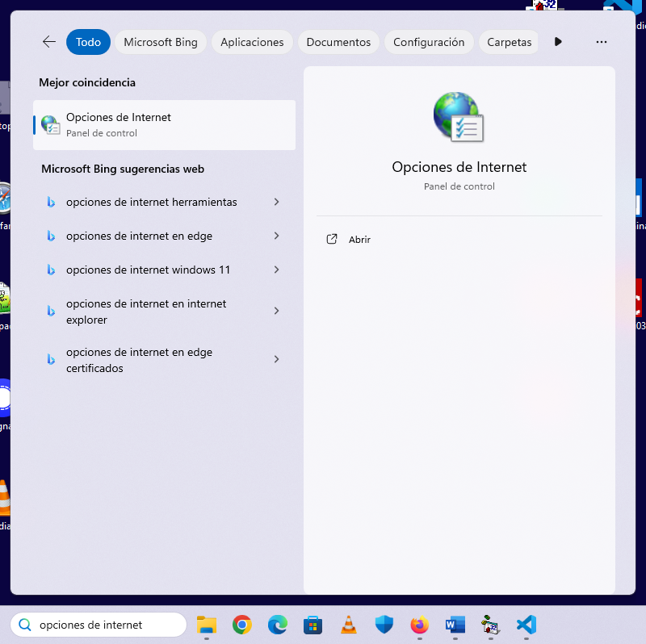Image resolution: width=646 pixels, height=644 pixels.
Task: Launch Google Chrome from the taskbar
Action: 241,625
